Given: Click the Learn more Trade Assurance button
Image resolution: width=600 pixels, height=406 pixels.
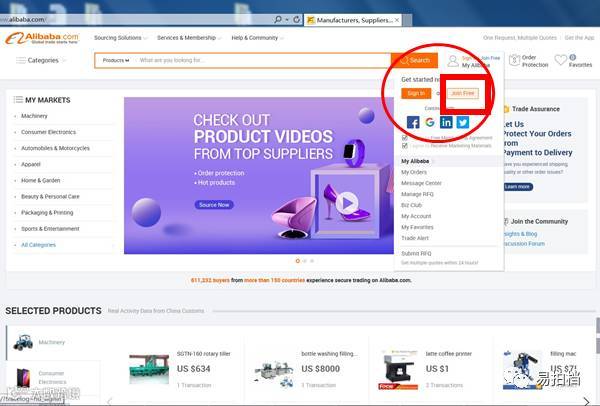Looking at the screenshot, I should (517, 187).
